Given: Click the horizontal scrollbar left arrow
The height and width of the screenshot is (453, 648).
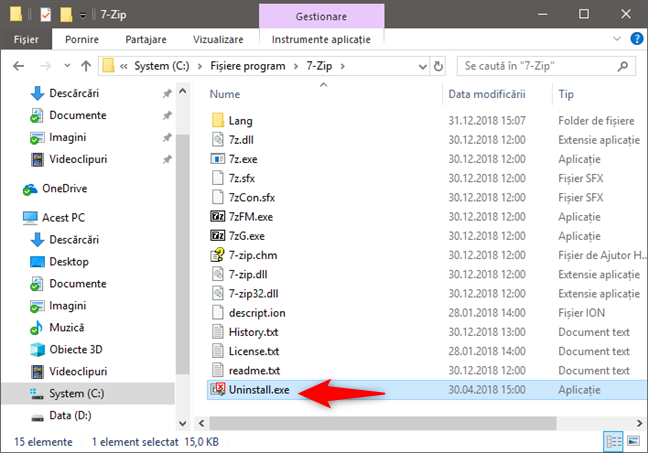Looking at the screenshot, I should [201, 423].
